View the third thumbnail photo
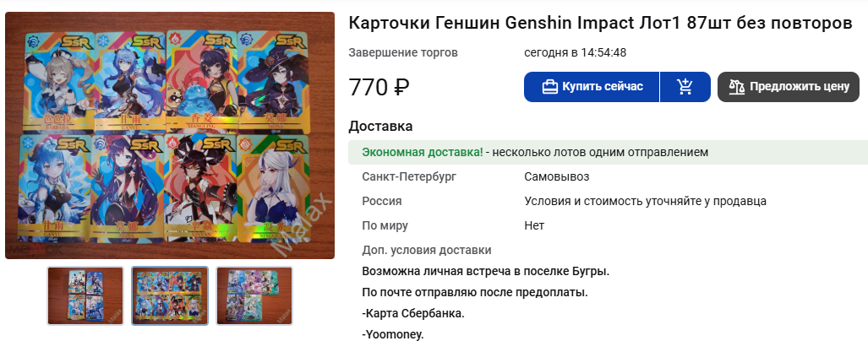Screen dimensions: 868x341 [x=254, y=295]
